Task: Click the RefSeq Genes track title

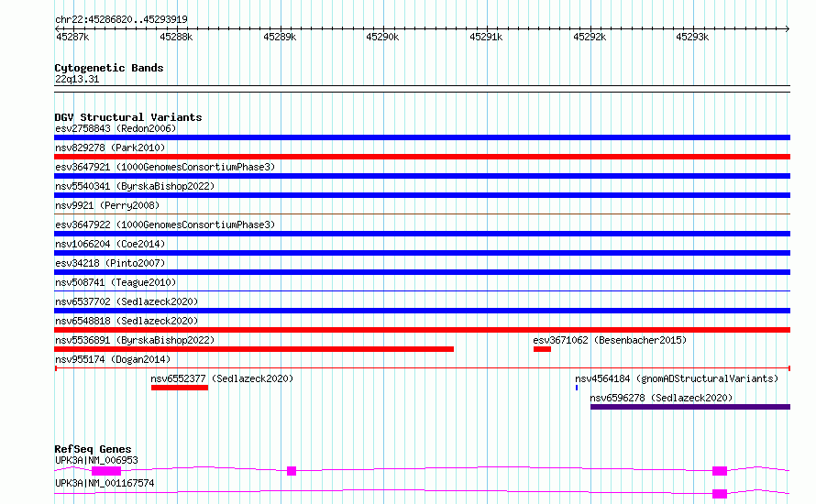Action: coord(93,449)
